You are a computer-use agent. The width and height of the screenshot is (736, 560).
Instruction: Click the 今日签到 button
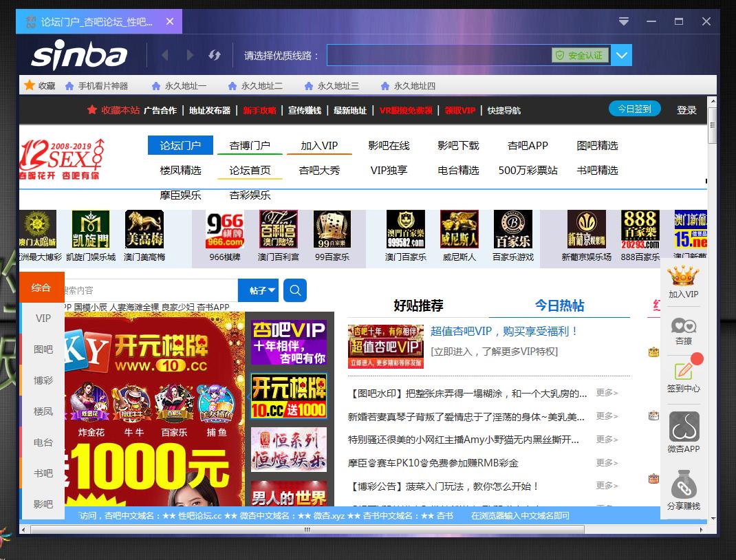pos(635,109)
